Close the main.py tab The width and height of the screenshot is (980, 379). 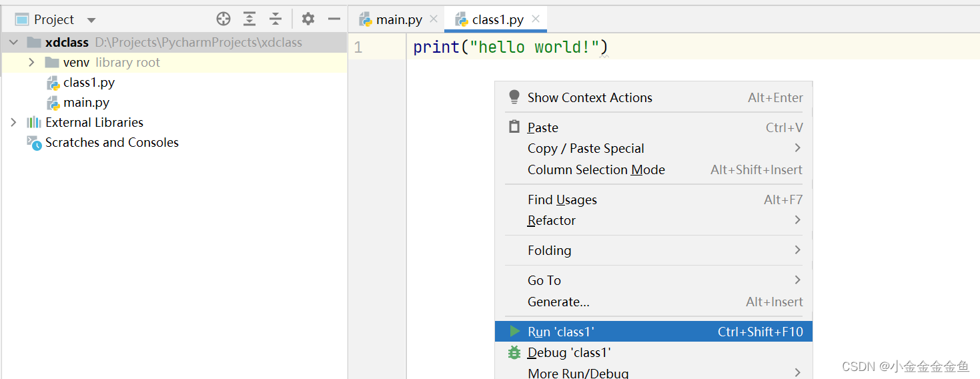(x=434, y=19)
